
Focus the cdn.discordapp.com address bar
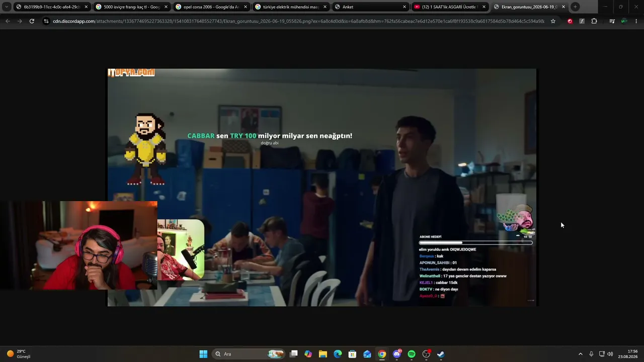pos(298,21)
